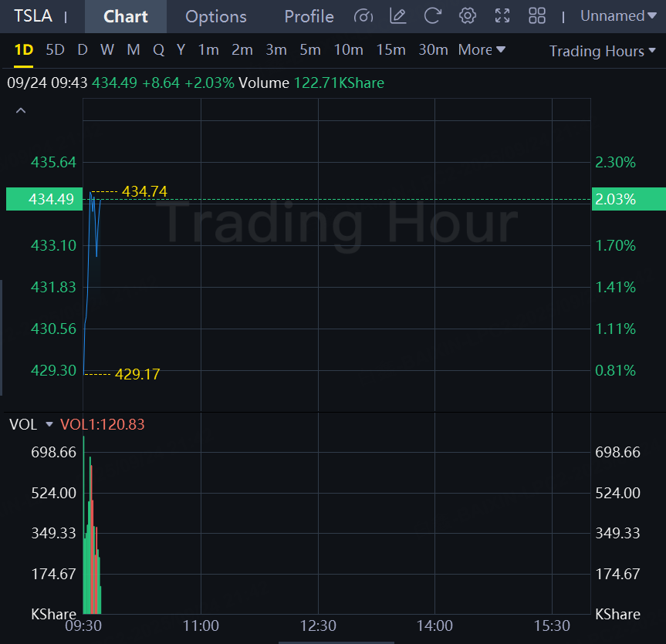Select the 10m interval
This screenshot has width=666, height=644.
click(348, 50)
